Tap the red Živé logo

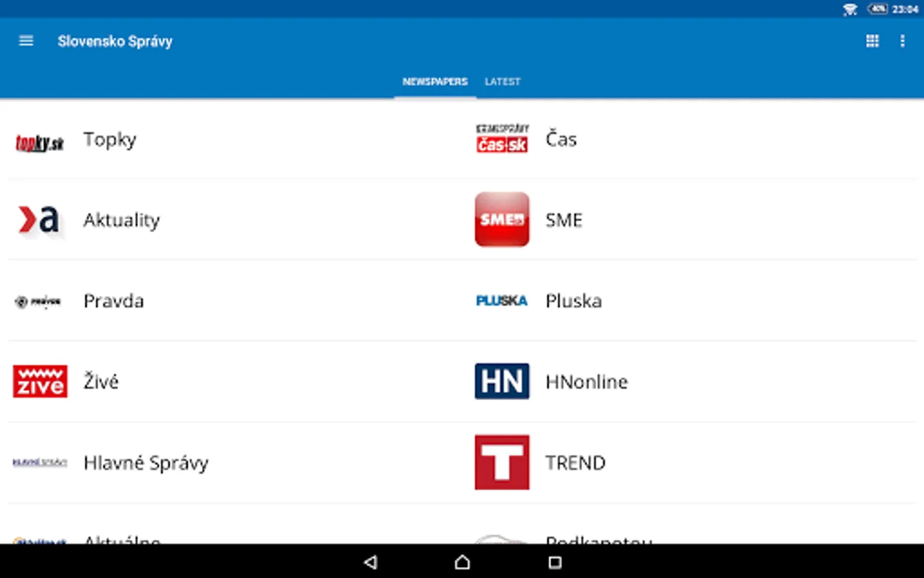(x=40, y=381)
